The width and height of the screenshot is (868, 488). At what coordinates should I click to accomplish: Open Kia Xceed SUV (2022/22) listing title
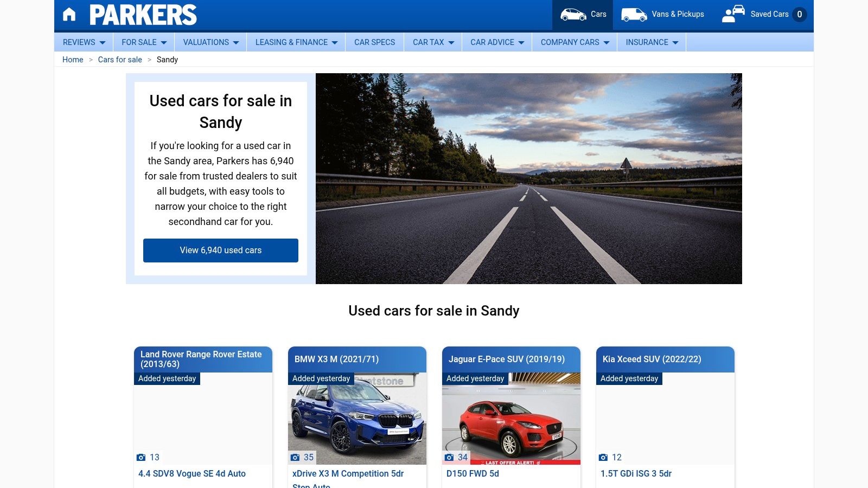click(652, 359)
